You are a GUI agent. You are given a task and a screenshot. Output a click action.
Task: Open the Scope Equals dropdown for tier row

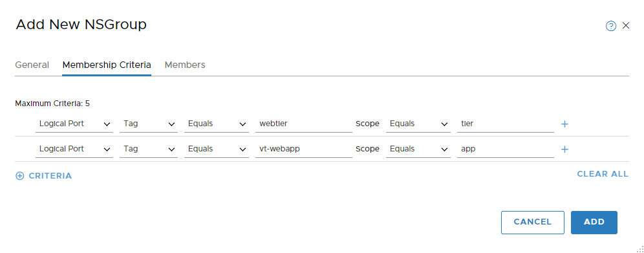coord(418,124)
